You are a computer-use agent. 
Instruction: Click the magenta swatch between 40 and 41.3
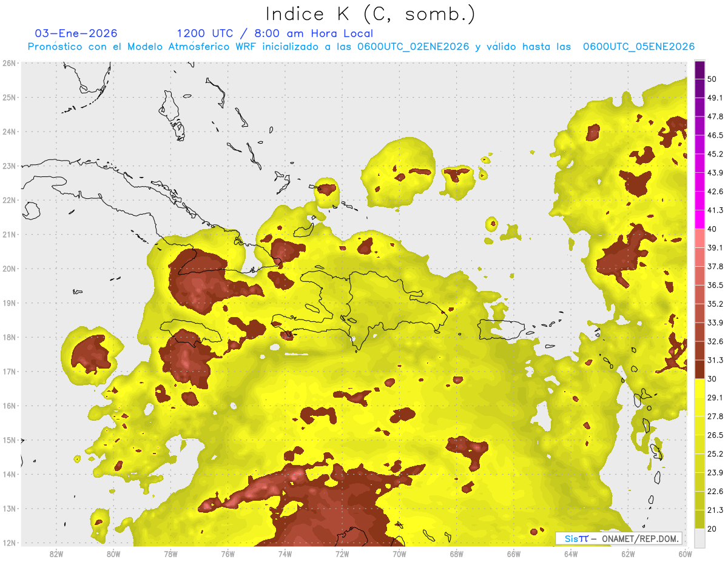click(699, 219)
